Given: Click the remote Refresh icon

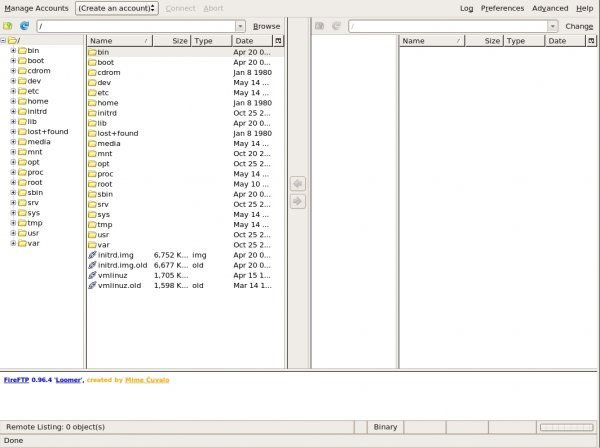Looking at the screenshot, I should pyautogui.click(x=336, y=26).
